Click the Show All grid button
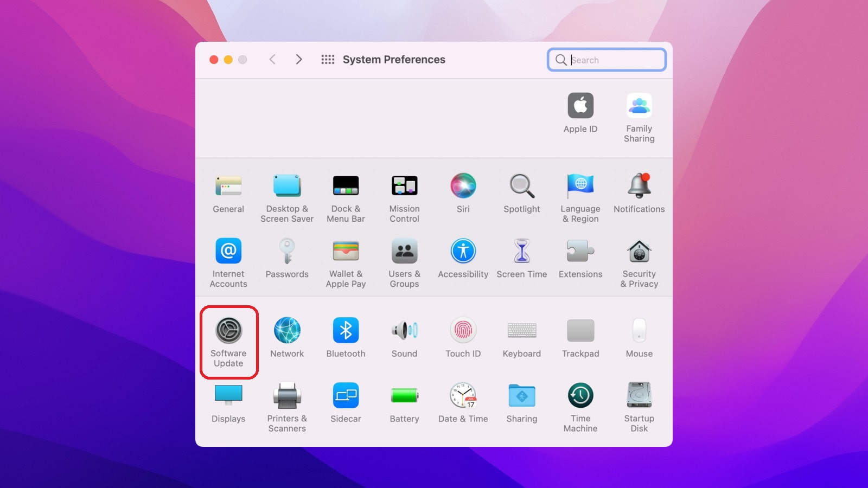 (328, 60)
